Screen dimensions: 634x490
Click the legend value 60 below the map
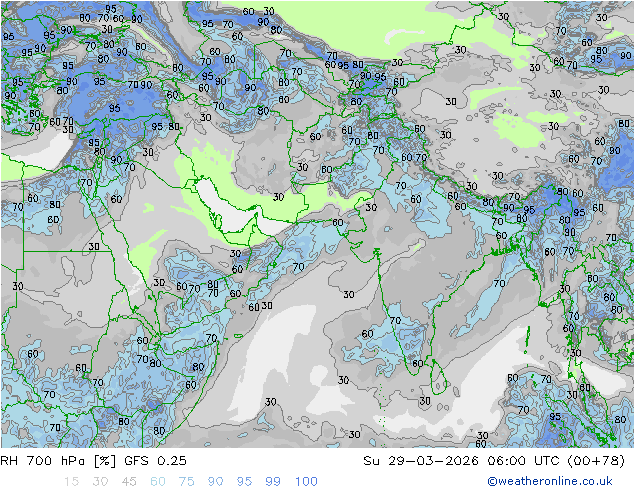coord(158,481)
